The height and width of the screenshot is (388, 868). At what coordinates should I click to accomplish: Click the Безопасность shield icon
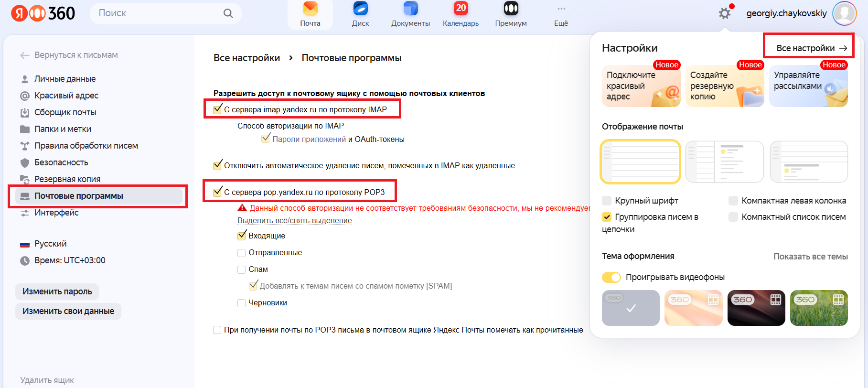pyautogui.click(x=25, y=162)
